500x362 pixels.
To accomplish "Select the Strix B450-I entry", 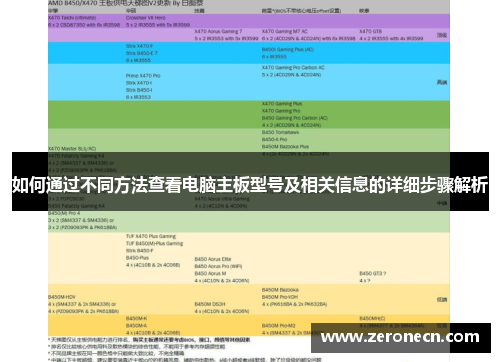I will pyautogui.click(x=139, y=90).
